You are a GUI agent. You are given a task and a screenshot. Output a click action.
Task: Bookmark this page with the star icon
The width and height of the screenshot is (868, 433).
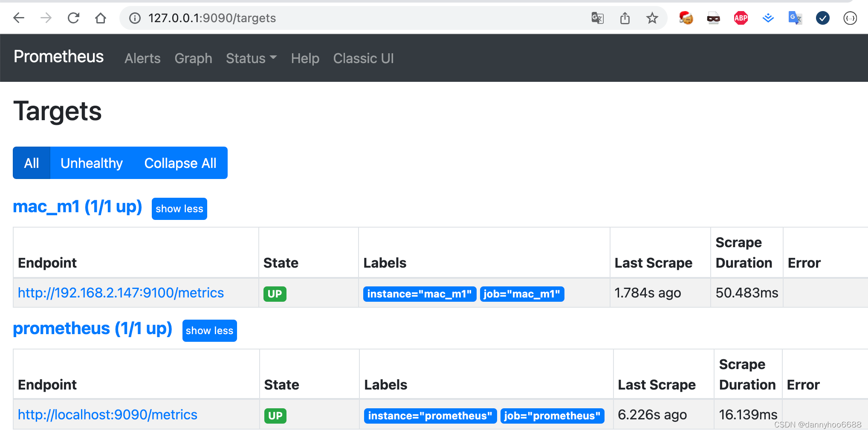(x=652, y=18)
